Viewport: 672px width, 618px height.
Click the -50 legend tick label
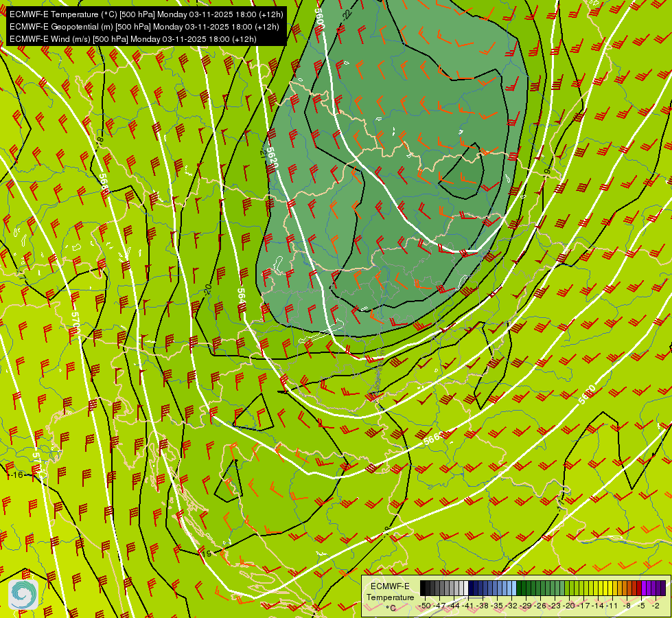425,606
